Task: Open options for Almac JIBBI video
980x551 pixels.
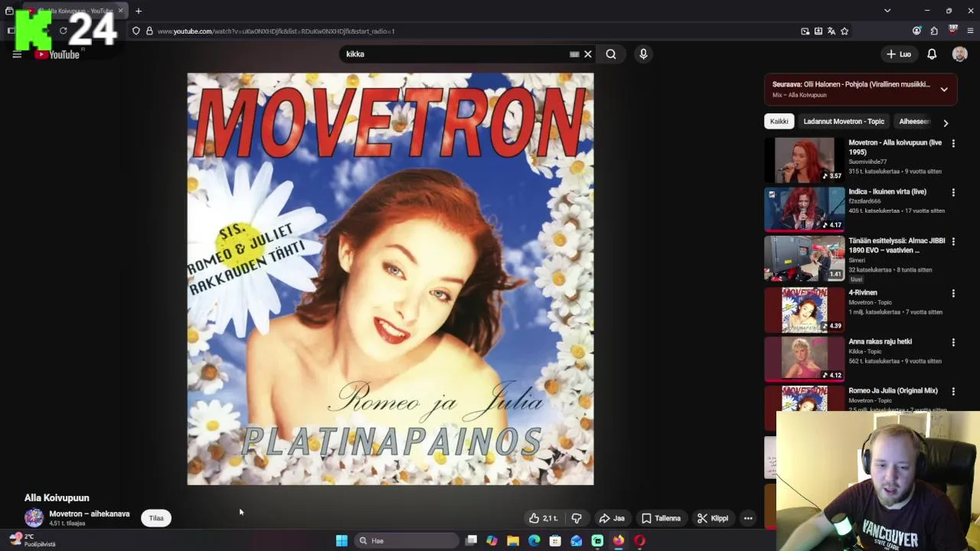Action: coord(953,241)
